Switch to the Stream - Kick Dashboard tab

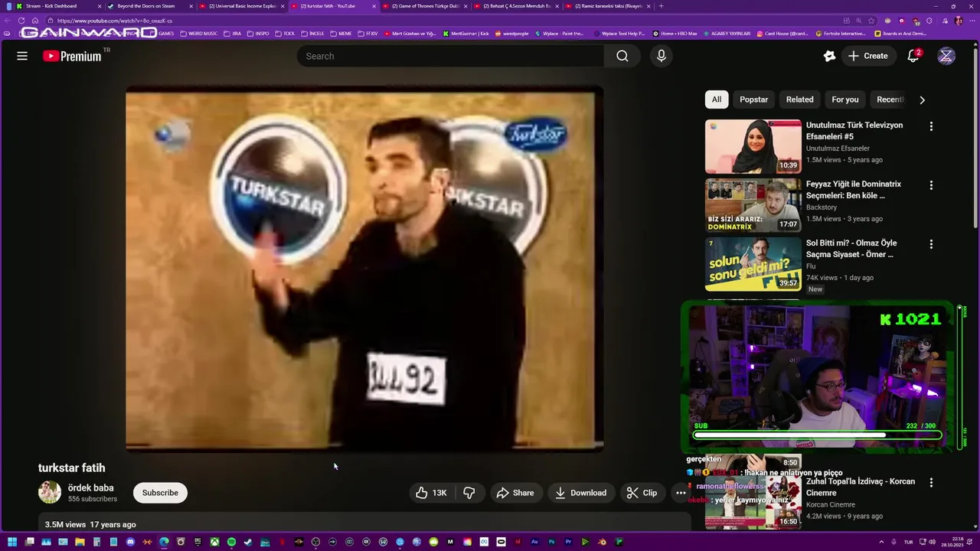pyautogui.click(x=57, y=6)
